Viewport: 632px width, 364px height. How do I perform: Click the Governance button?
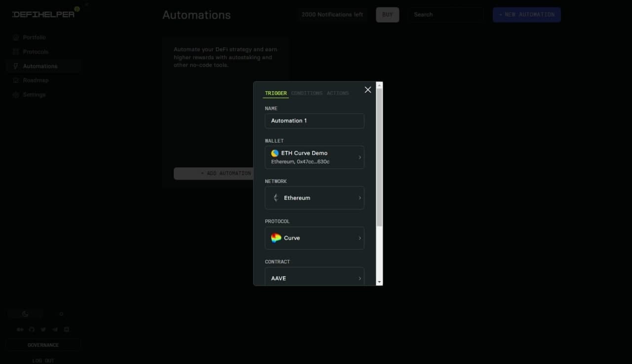point(43,345)
